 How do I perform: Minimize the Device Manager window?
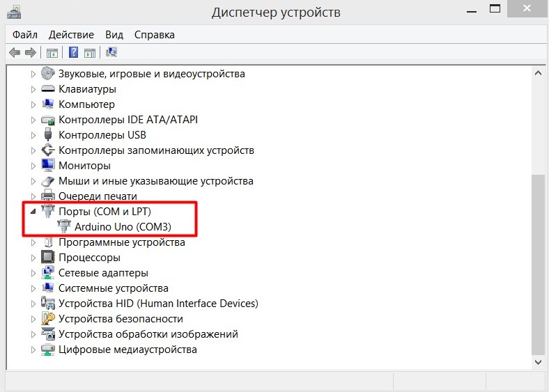472,11
